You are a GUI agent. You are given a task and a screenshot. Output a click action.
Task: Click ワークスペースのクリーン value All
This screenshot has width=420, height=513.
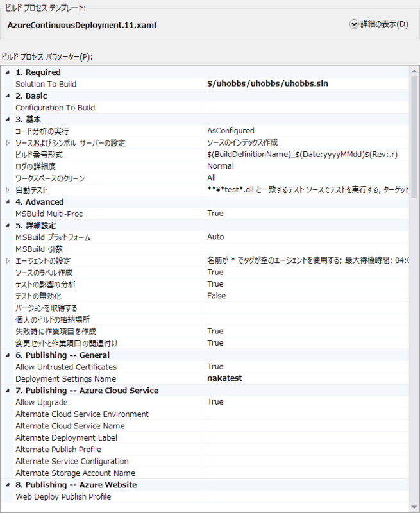pyautogui.click(x=212, y=178)
